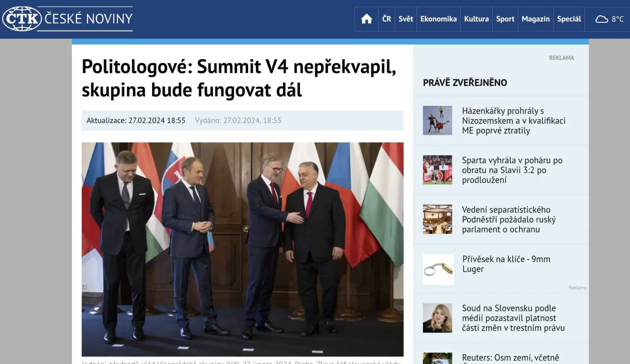Open 'Vedení separatistického Podněstří' article link

(x=509, y=219)
